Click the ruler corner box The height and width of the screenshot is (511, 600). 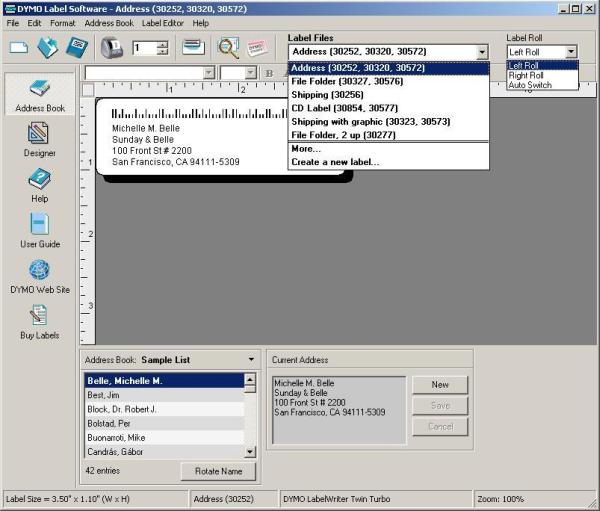click(x=88, y=90)
